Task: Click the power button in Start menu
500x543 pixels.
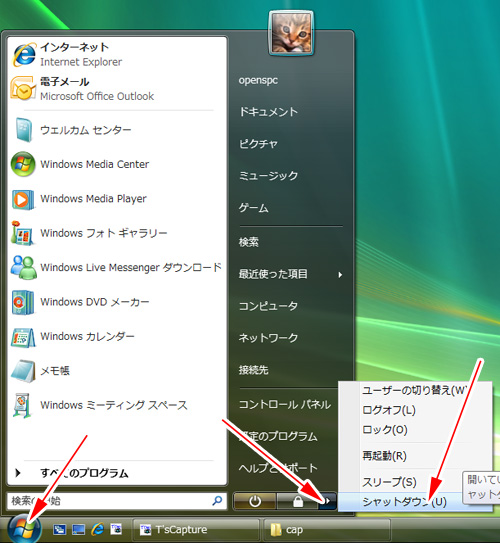Action: click(x=255, y=501)
